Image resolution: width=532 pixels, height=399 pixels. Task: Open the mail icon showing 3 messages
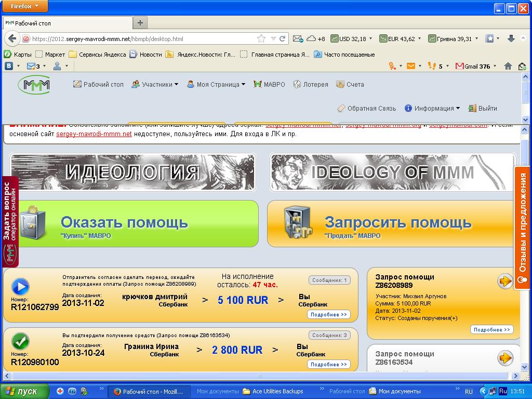click(33, 66)
